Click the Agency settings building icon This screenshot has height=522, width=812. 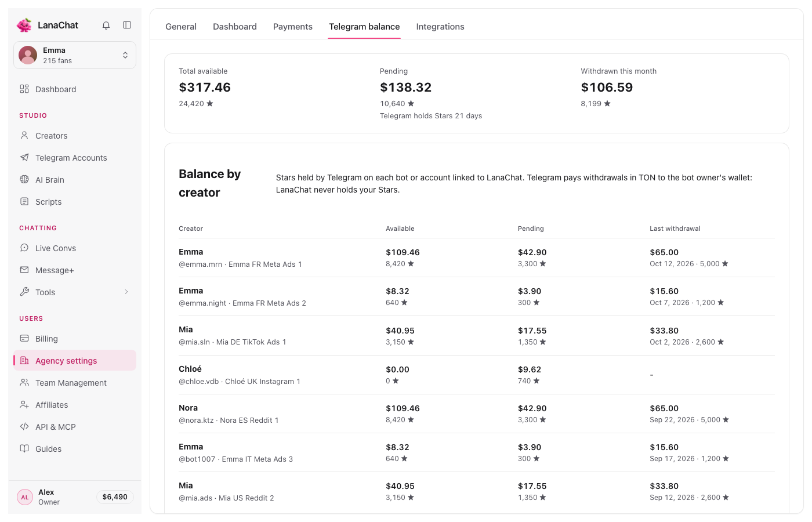coord(24,360)
